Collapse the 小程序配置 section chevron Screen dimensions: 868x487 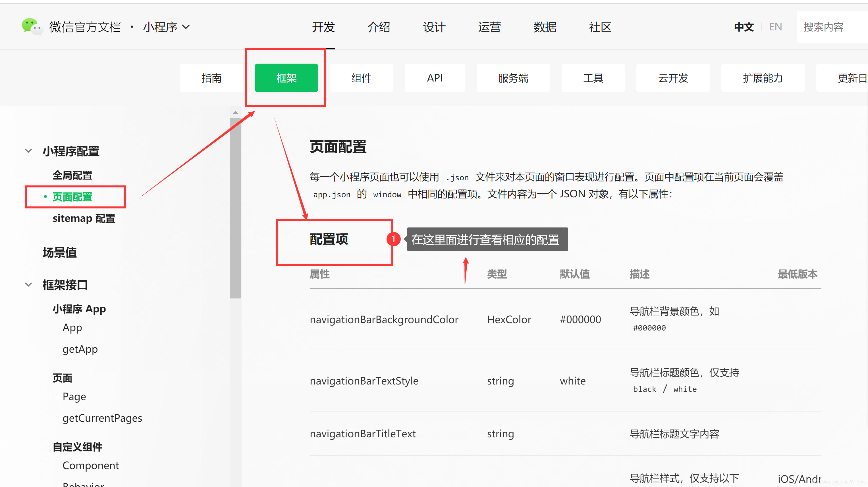(29, 151)
